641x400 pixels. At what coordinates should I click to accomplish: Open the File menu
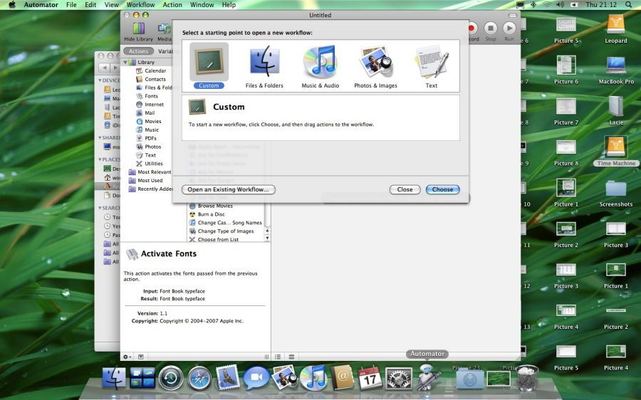pos(71,5)
